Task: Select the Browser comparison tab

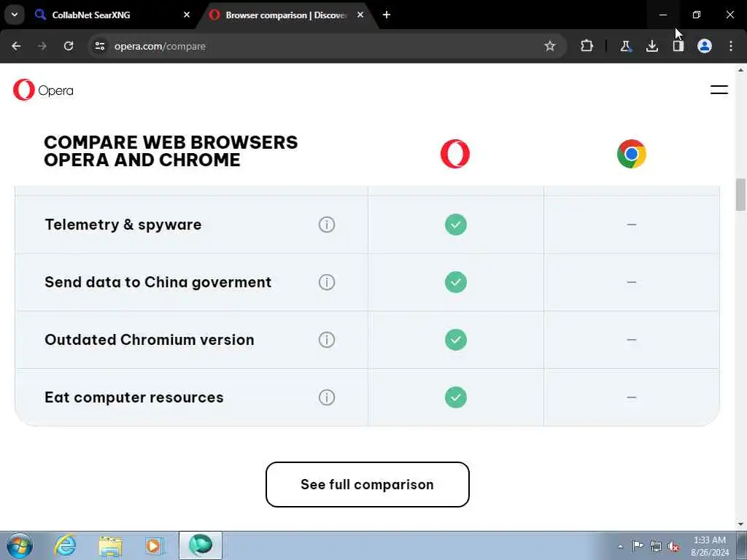Action: click(x=285, y=15)
